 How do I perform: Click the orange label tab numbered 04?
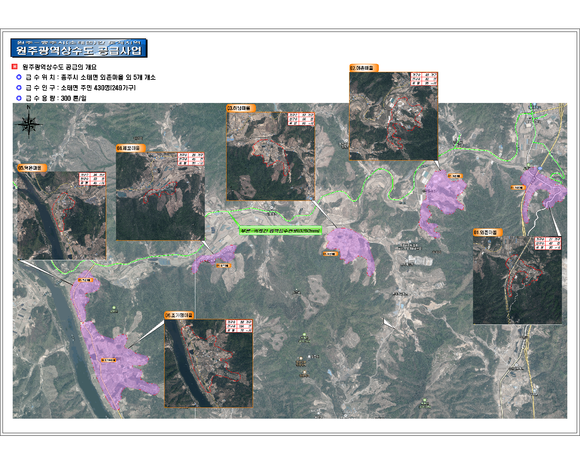[131, 148]
